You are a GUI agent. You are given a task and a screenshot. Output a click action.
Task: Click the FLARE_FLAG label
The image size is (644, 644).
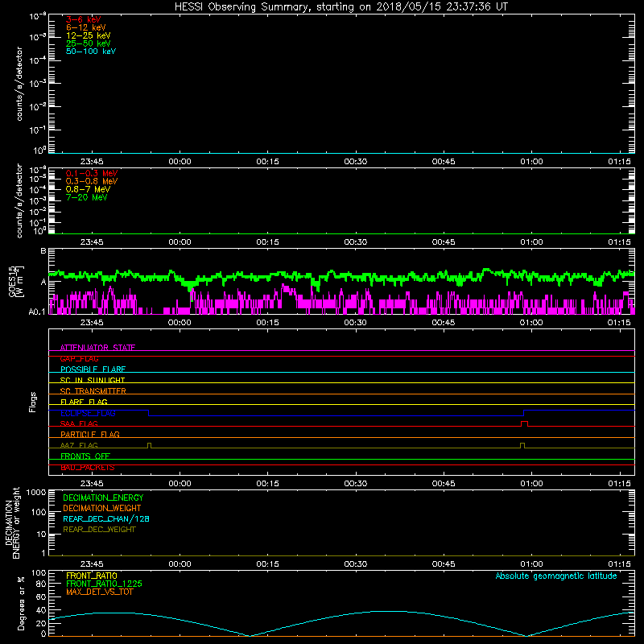tap(84, 402)
